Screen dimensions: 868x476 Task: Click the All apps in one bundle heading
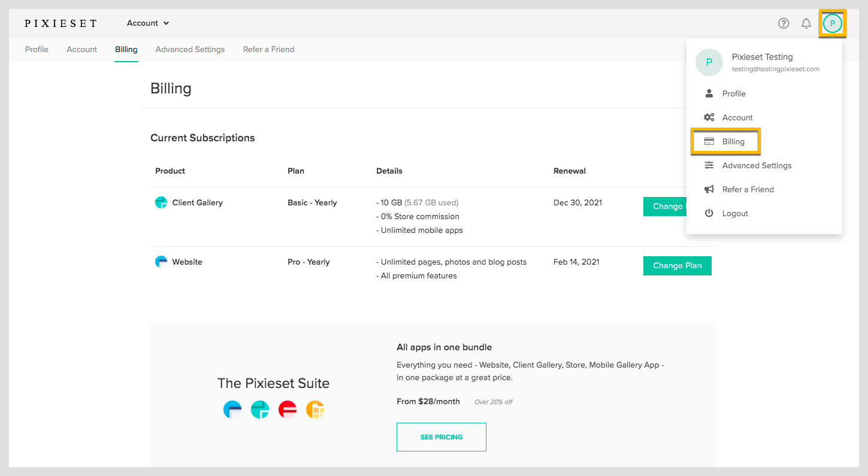point(444,347)
